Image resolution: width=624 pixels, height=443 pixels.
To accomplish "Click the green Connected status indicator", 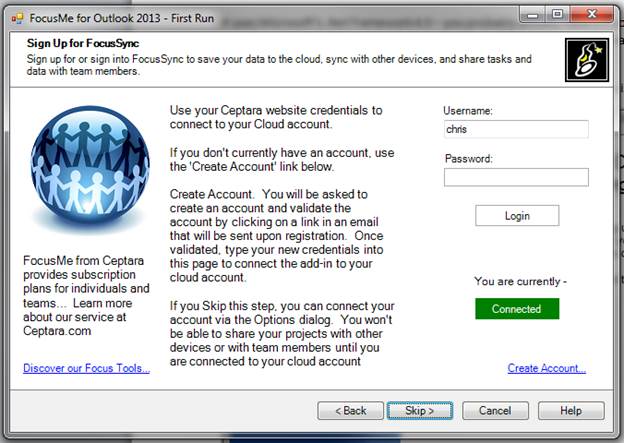I will click(x=517, y=309).
